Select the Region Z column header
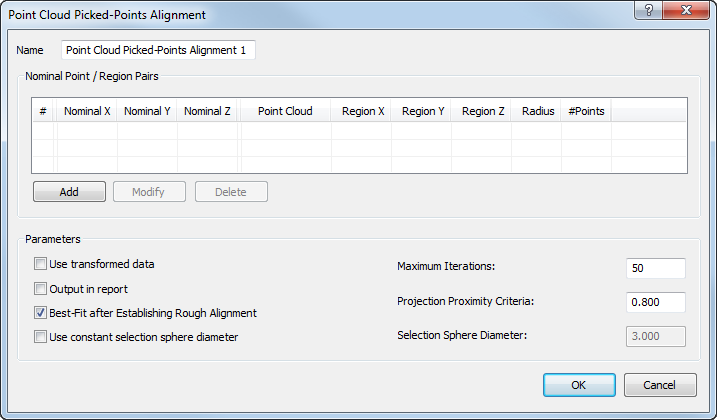The height and width of the screenshot is (420, 717). tap(483, 111)
